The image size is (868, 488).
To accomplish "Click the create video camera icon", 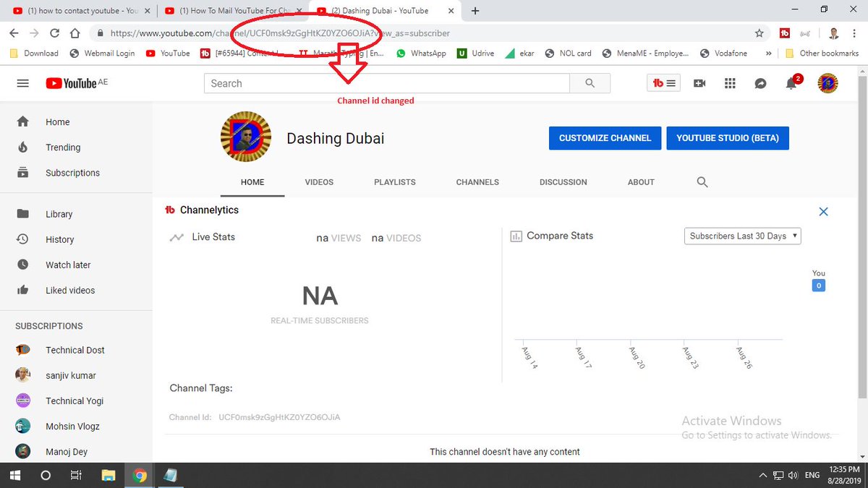I will (699, 83).
